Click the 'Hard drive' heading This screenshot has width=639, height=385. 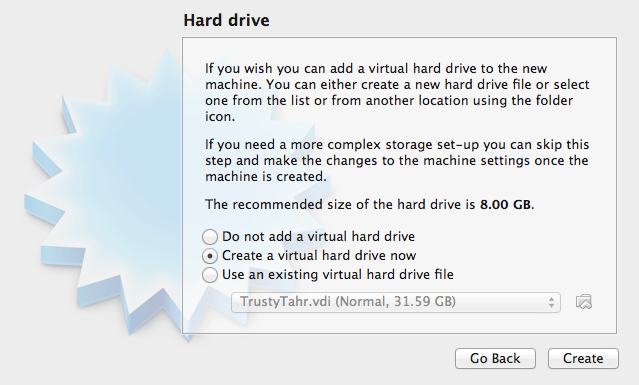click(226, 20)
